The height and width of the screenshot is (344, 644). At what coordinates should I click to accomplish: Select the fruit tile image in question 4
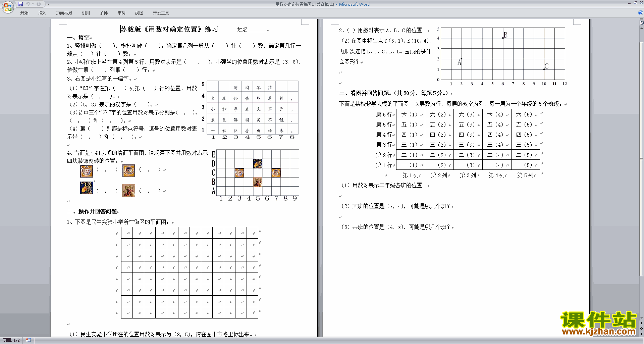click(x=129, y=191)
